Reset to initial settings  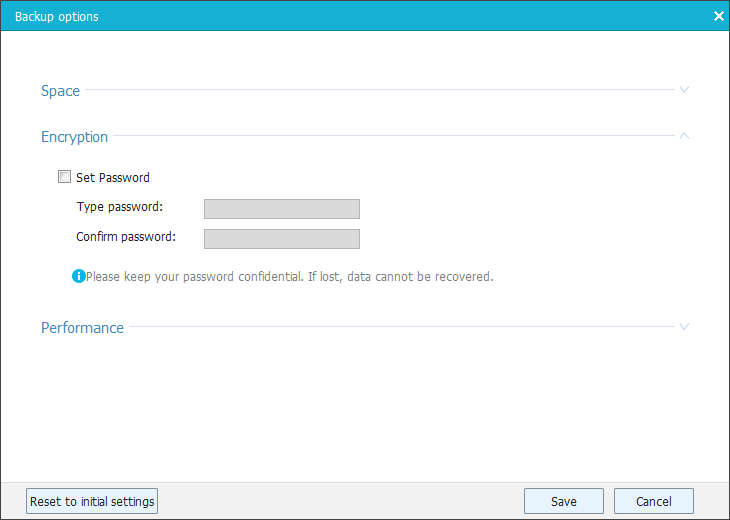(x=92, y=501)
